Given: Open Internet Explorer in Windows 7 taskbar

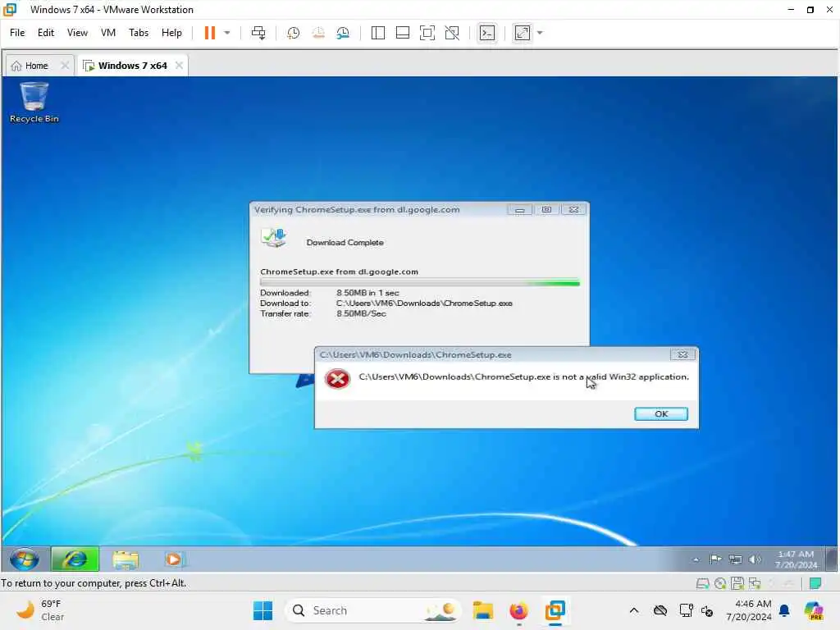Looking at the screenshot, I should [75, 559].
